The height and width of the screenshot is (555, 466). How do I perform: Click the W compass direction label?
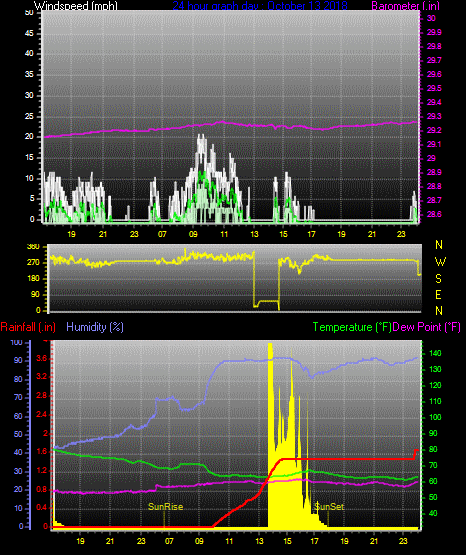pyautogui.click(x=440, y=262)
